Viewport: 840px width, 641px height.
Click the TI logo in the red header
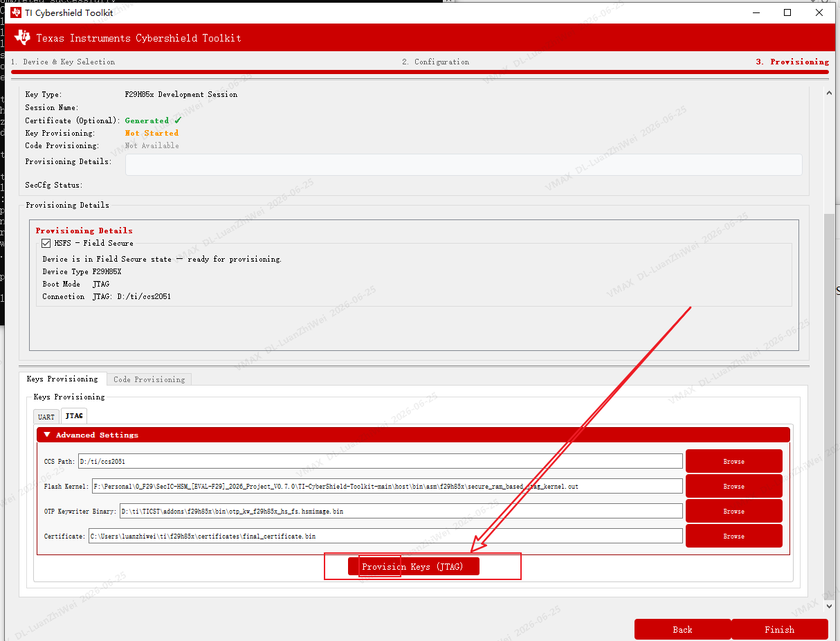click(23, 37)
